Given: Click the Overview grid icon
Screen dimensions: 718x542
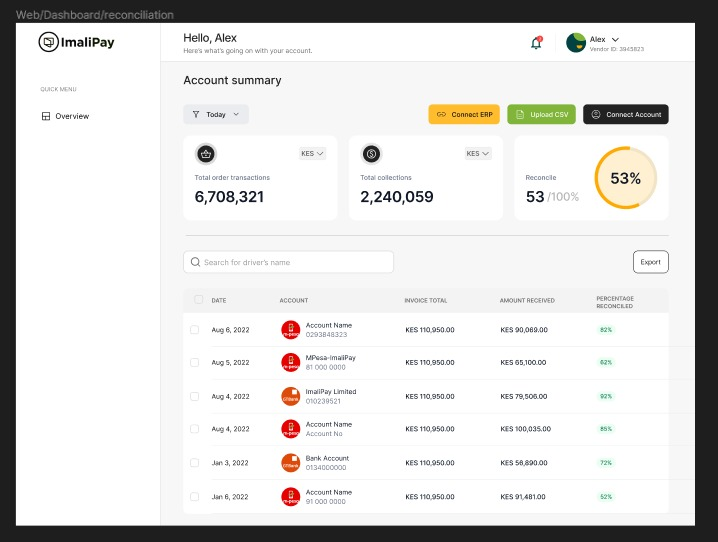Looking at the screenshot, I should coord(46,116).
